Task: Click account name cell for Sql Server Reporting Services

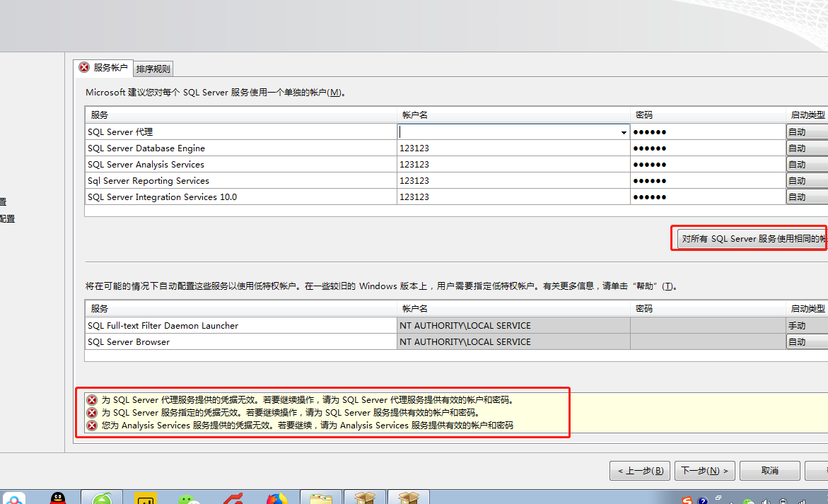Action: [x=513, y=181]
